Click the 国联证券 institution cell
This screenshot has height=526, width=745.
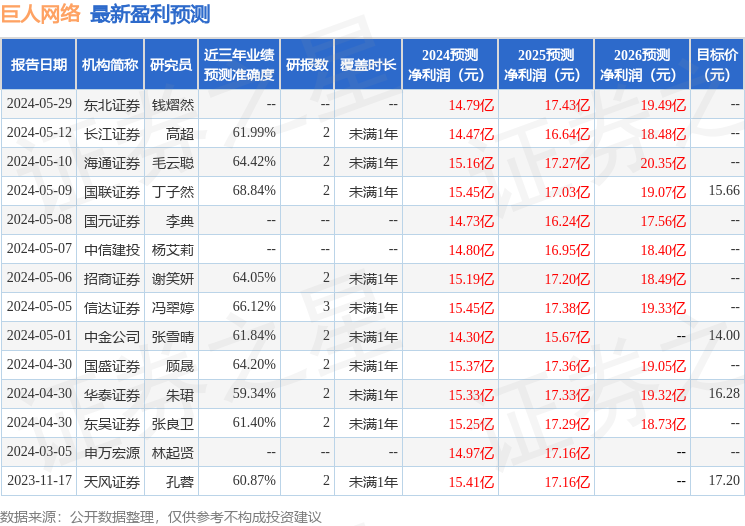tap(112, 192)
